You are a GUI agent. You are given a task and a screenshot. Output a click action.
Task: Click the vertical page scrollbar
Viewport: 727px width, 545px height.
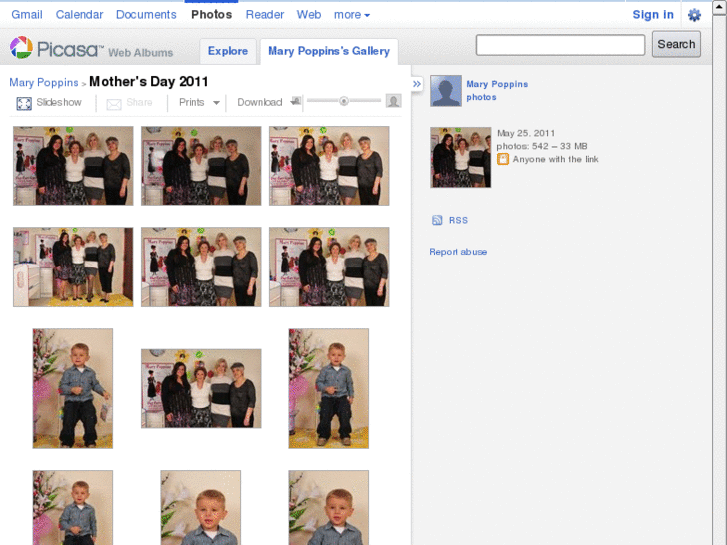pyautogui.click(x=719, y=274)
